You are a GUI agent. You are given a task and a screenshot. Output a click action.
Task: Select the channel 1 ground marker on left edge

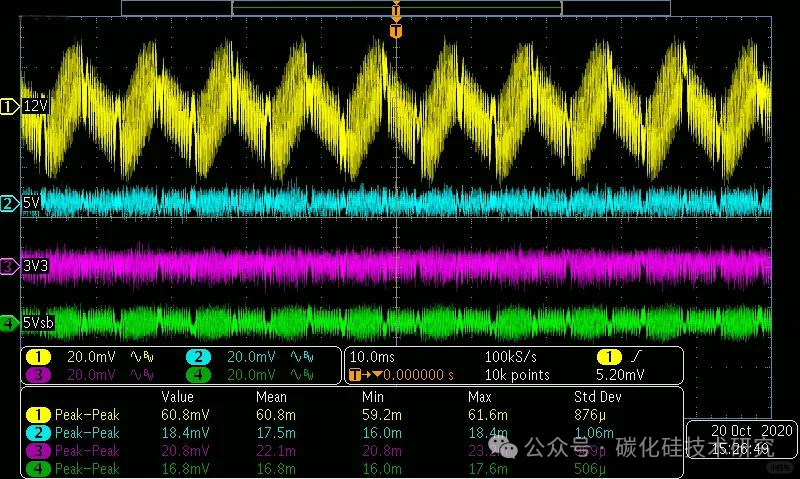point(9,107)
